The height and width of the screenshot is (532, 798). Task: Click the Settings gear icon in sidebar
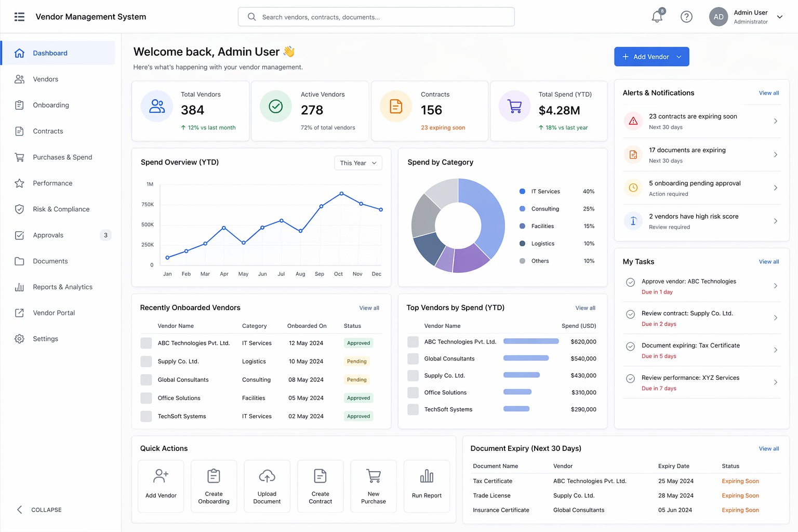point(19,339)
